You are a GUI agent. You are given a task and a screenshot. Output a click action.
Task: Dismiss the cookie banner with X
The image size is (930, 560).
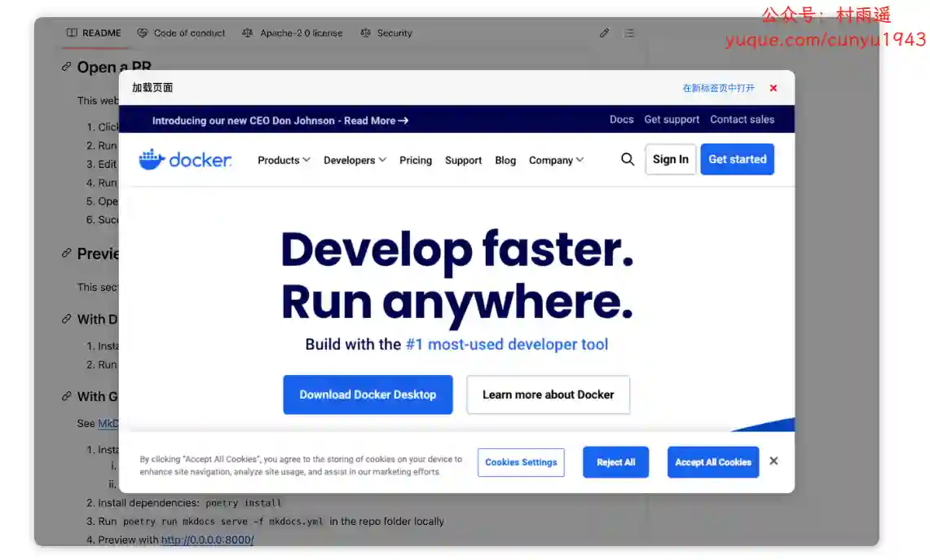tap(774, 461)
